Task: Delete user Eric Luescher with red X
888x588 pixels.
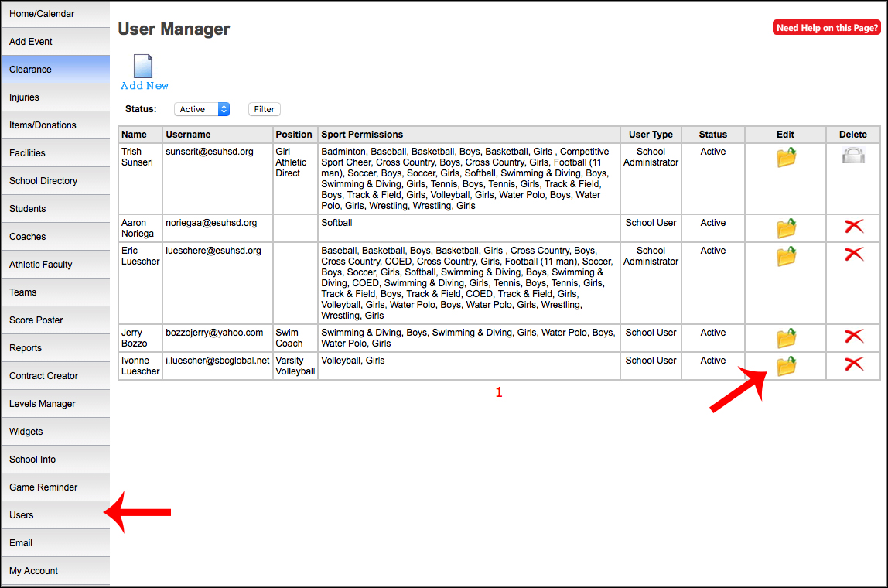Action: click(853, 254)
